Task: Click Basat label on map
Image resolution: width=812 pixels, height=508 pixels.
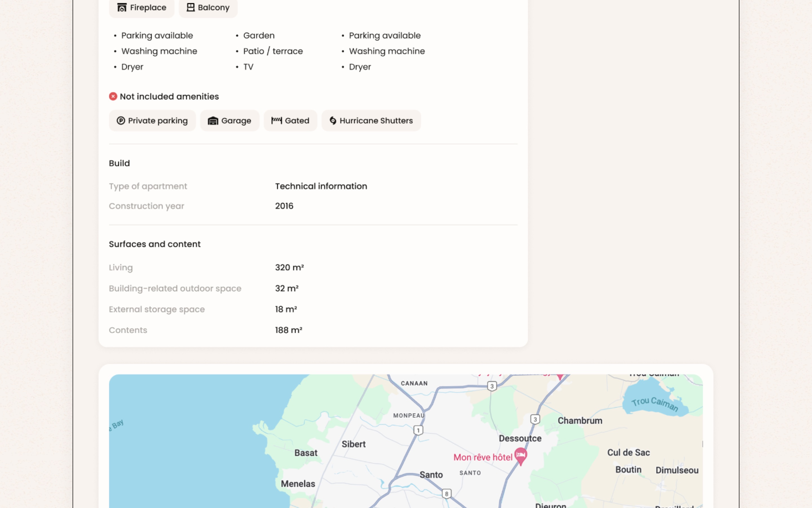Action: pyautogui.click(x=306, y=453)
